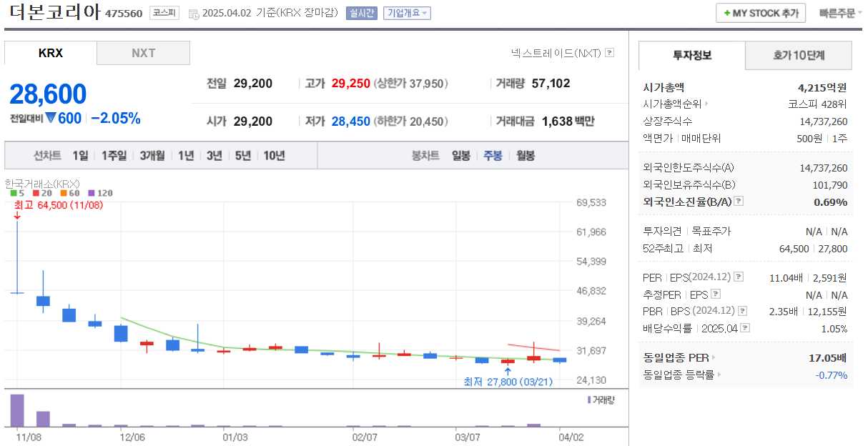The width and height of the screenshot is (868, 446).
Task: Click the stock code 475560
Action: tap(124, 14)
